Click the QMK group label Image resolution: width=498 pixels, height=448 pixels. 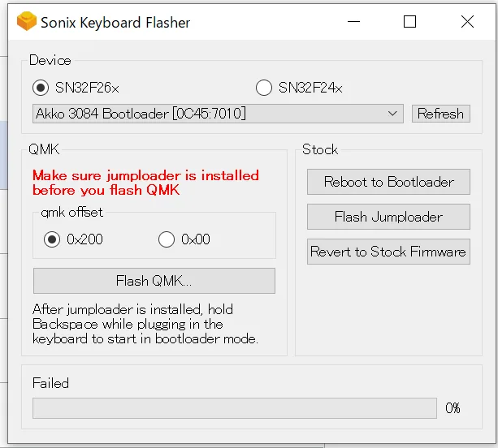click(44, 149)
